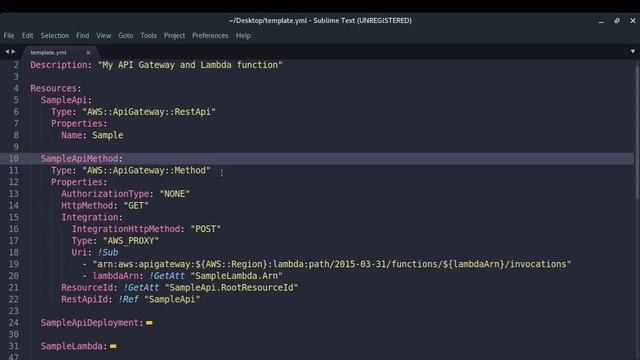Click the arn:aws:apigateway string on line 19
The width and height of the screenshot is (640, 360).
[x=332, y=264]
